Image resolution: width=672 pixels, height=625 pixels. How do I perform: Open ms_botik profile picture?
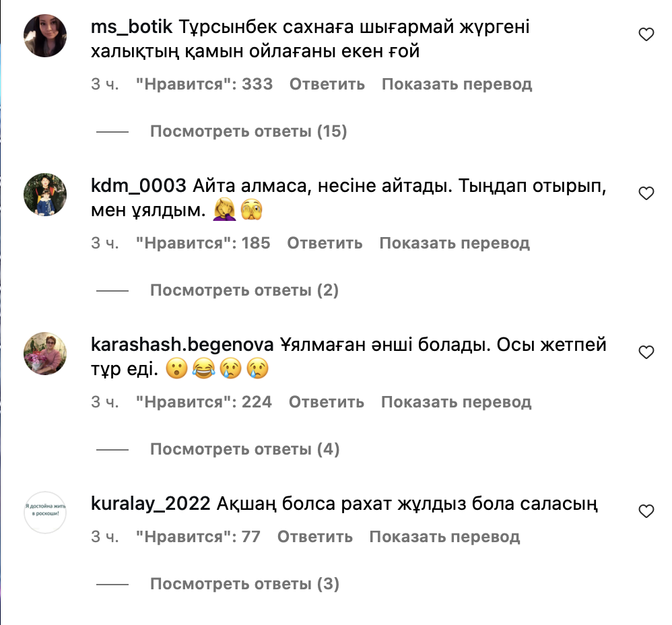pos(45,36)
